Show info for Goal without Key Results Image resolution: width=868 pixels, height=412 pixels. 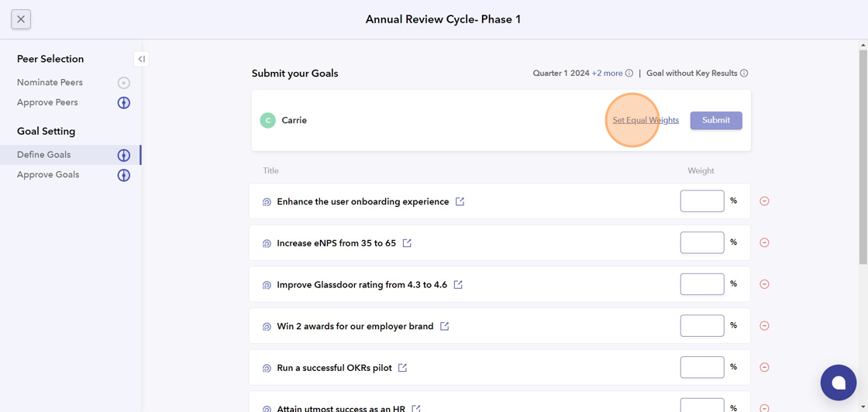tap(744, 74)
